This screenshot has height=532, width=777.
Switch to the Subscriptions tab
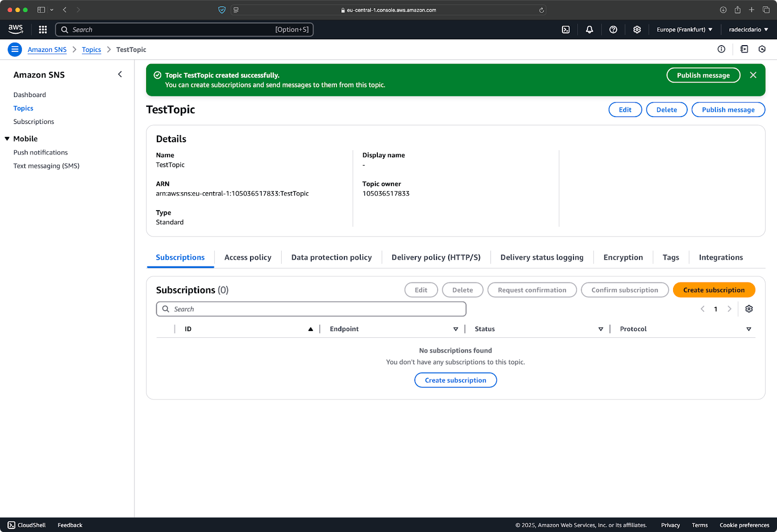(180, 257)
